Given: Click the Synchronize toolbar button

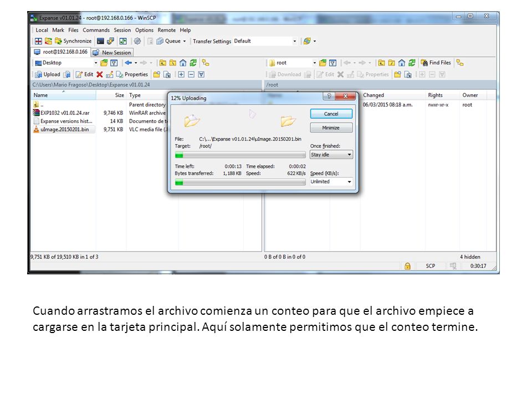Looking at the screenshot, I should click(x=73, y=41).
